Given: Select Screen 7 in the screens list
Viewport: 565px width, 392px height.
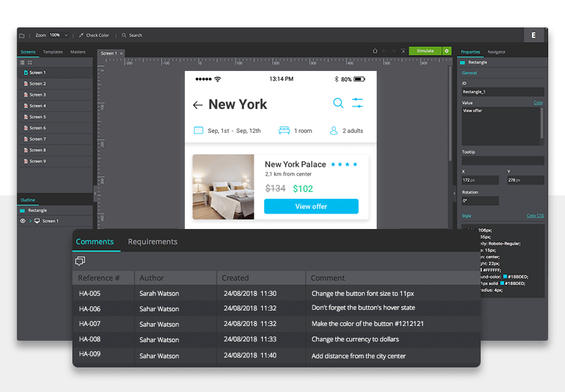Looking at the screenshot, I should click(55, 139).
